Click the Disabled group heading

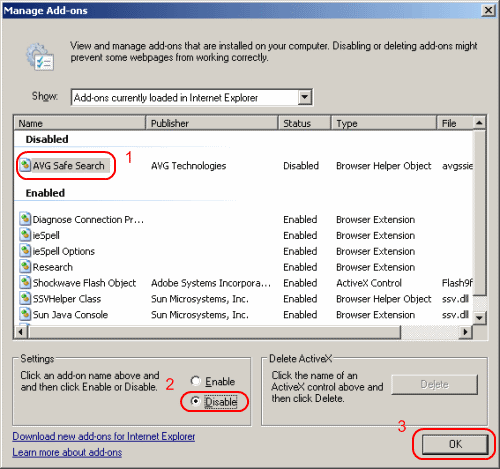click(x=47, y=139)
